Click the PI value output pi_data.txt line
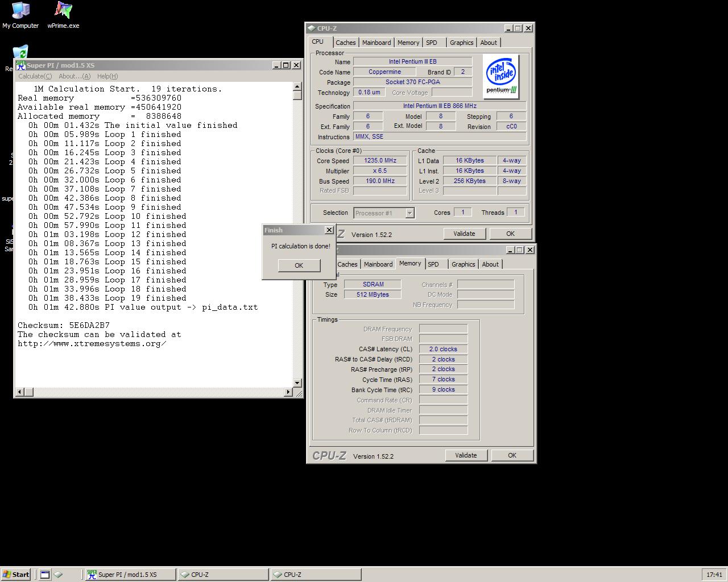The width and height of the screenshot is (728, 582). (x=143, y=307)
